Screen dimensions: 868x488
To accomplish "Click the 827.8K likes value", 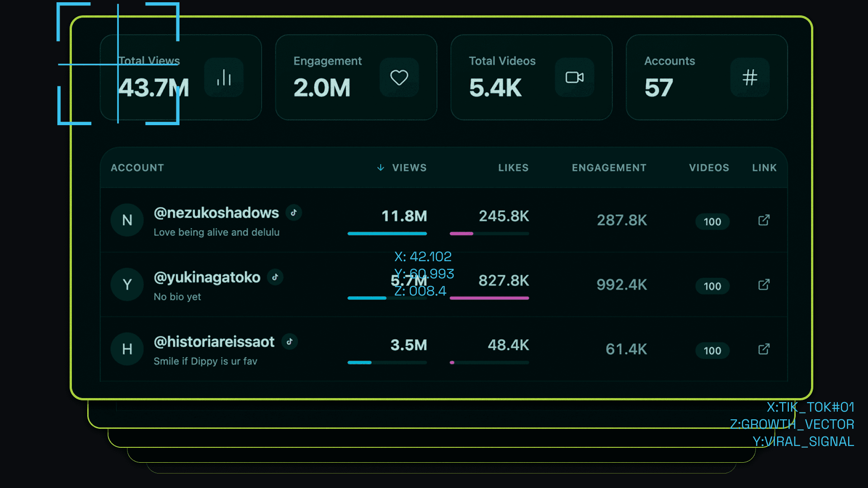I will [x=504, y=281].
